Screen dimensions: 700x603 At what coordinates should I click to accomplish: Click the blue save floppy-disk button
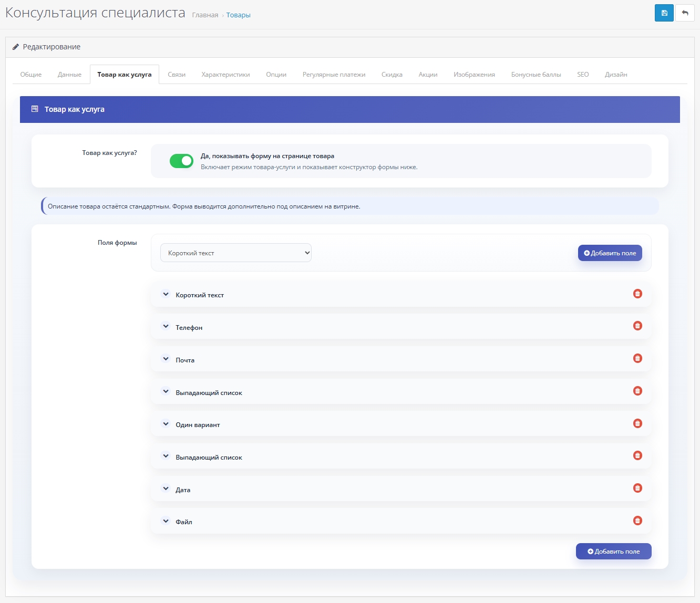tap(664, 13)
